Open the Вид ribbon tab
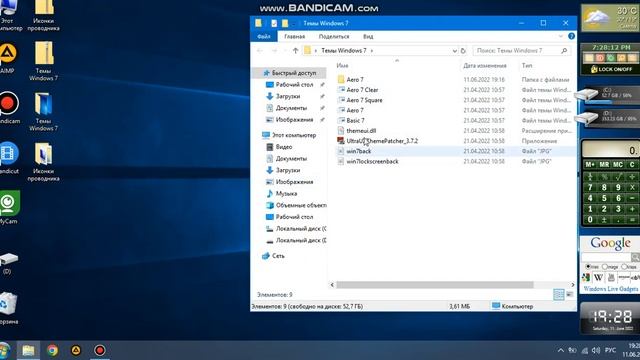This screenshot has width=640, height=360. point(368,36)
